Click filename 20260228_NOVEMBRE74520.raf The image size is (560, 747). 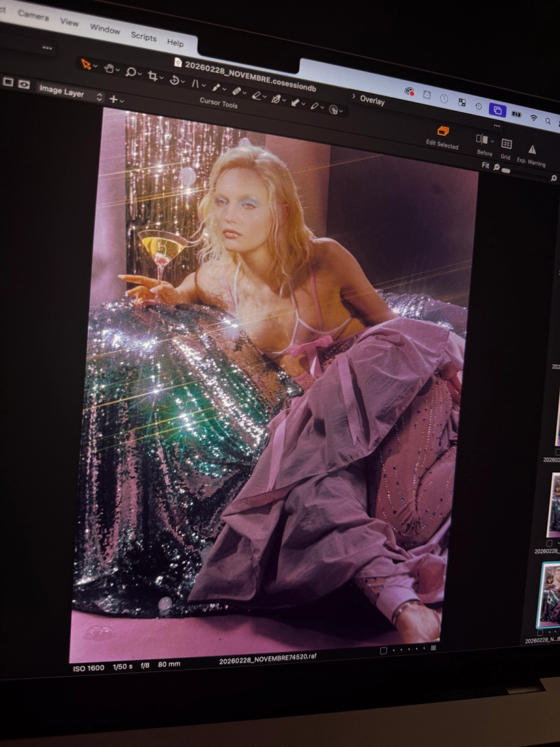pos(268,659)
